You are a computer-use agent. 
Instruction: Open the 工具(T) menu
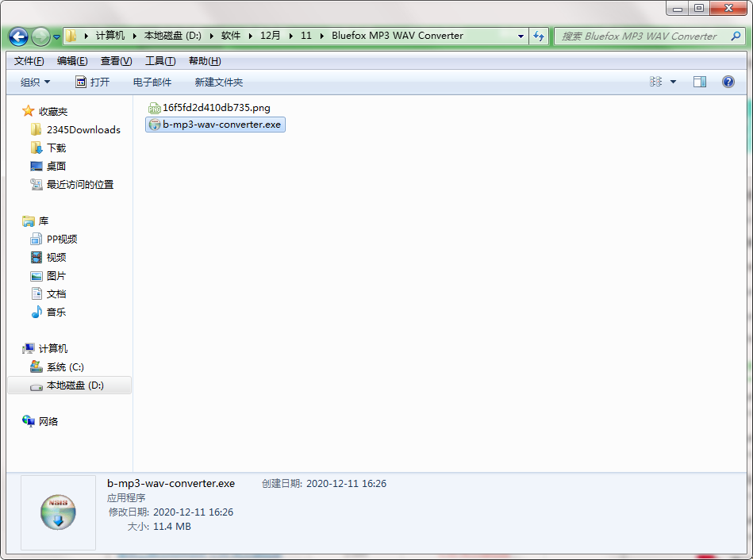(160, 61)
